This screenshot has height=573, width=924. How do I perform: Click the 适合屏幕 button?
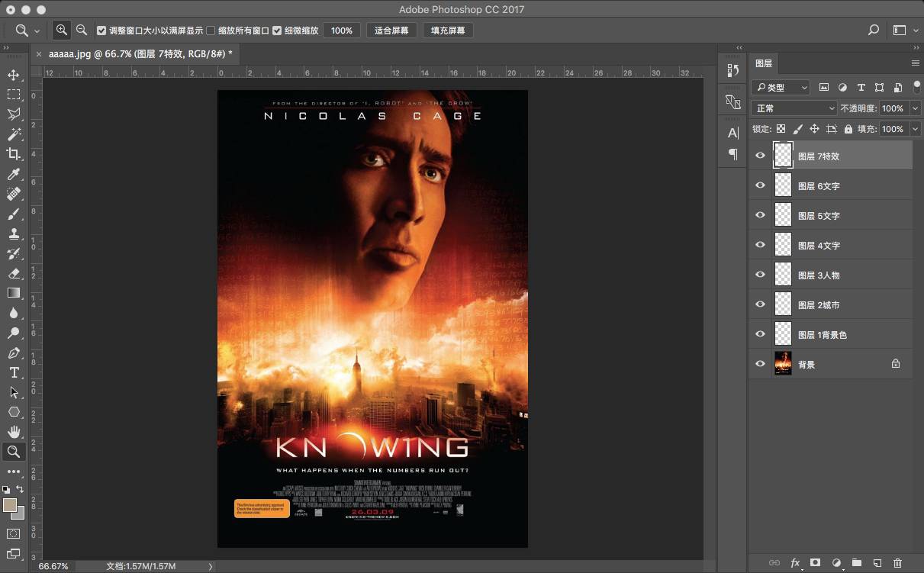(392, 31)
